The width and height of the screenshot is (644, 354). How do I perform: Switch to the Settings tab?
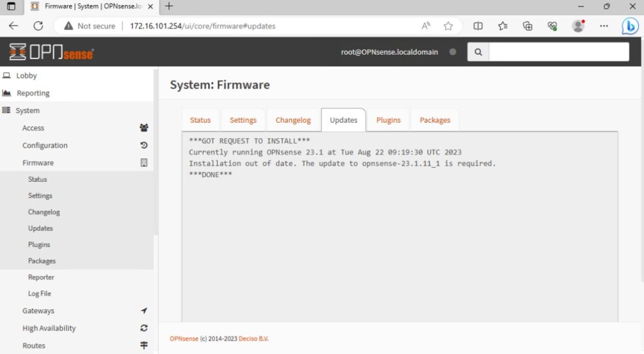click(x=243, y=120)
